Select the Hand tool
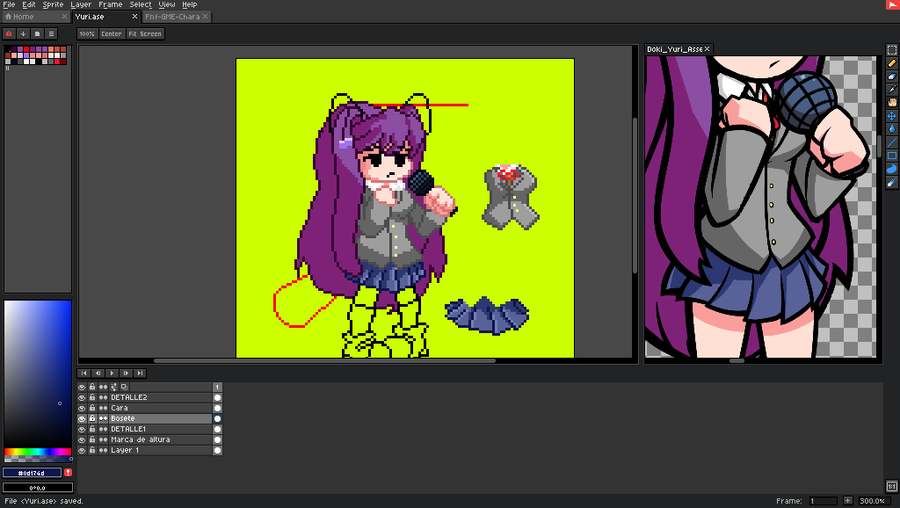900x508 pixels. click(891, 103)
